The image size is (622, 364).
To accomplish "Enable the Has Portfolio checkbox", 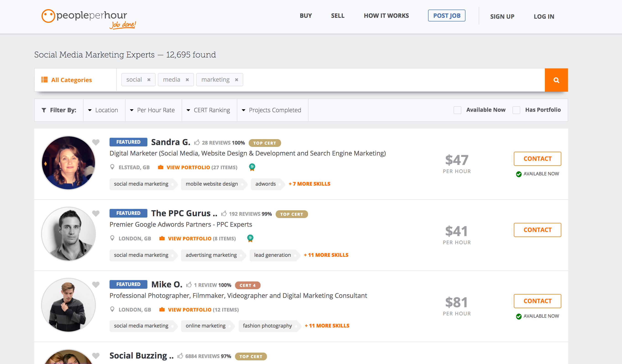I will [516, 110].
